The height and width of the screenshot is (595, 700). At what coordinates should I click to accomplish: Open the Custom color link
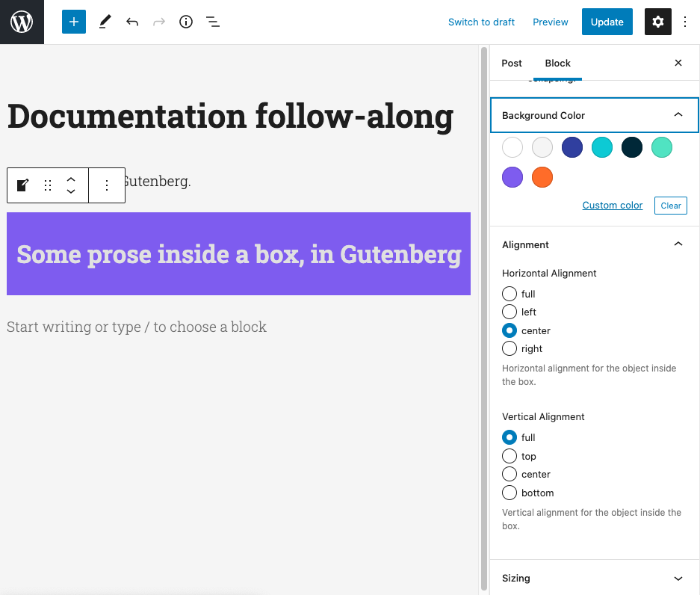pyautogui.click(x=612, y=206)
